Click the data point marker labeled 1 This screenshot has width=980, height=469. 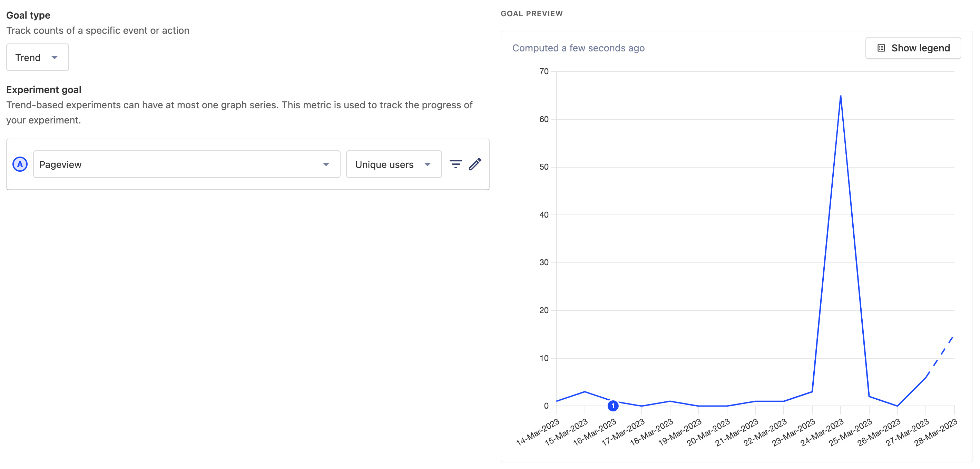click(613, 406)
